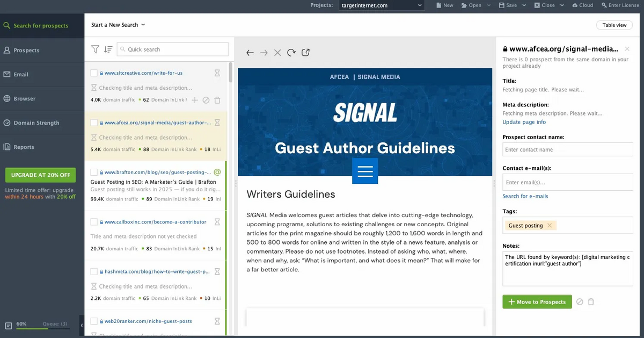Go back in the embedded browser
Screen dimensions: 644x338
[250, 53]
